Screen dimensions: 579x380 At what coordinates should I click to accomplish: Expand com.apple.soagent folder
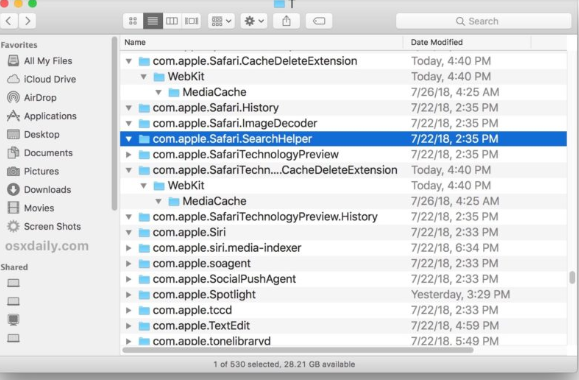[129, 263]
